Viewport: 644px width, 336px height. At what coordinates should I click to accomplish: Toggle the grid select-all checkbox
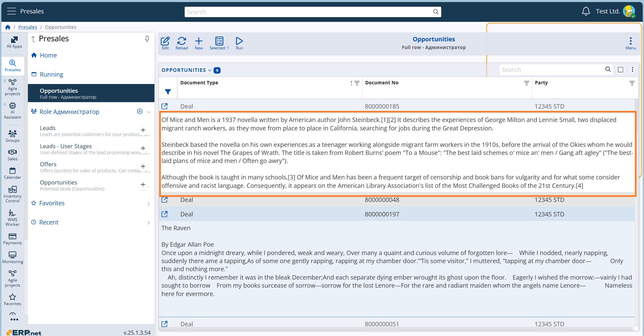point(620,70)
